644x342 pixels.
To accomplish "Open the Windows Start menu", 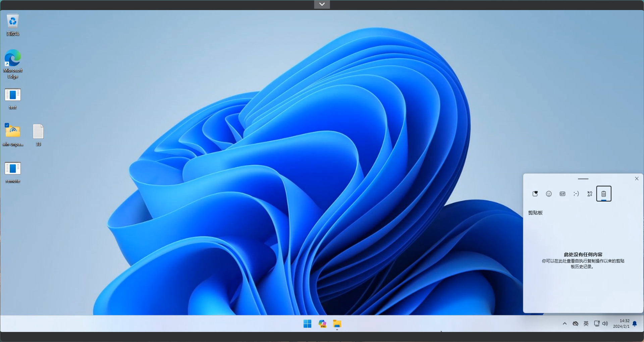I will pos(307,324).
